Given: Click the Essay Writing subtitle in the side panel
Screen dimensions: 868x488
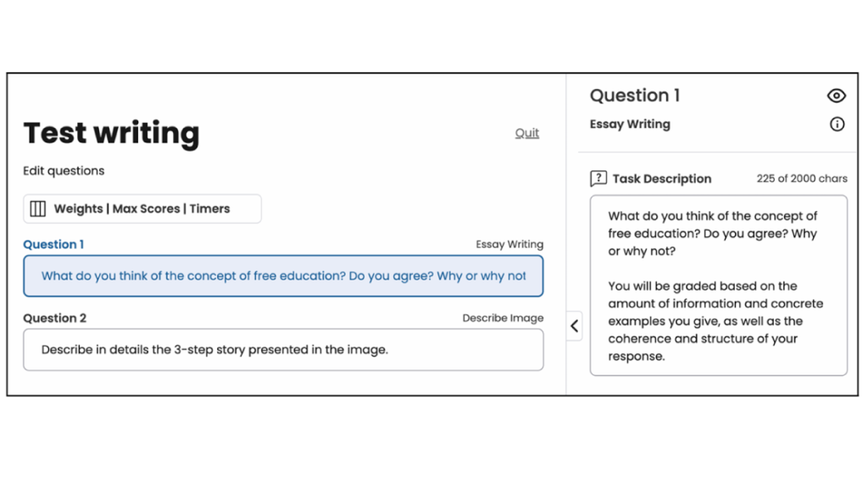Looking at the screenshot, I should pos(630,125).
